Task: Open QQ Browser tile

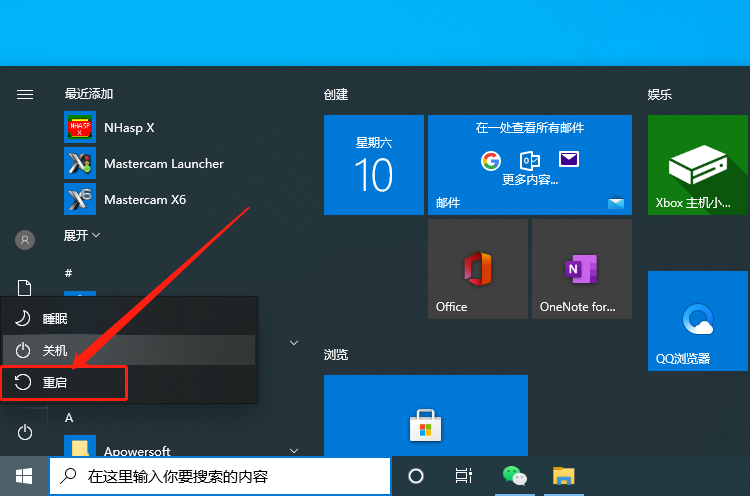Action: point(697,320)
